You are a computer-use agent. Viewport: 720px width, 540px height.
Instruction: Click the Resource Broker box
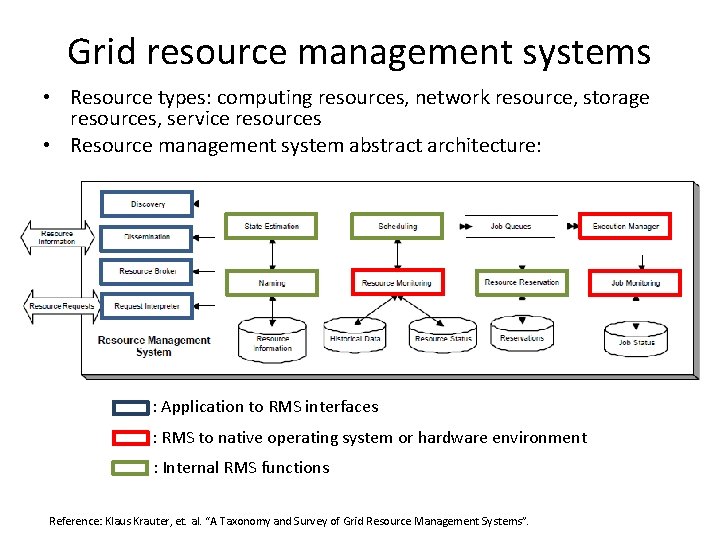point(146,271)
